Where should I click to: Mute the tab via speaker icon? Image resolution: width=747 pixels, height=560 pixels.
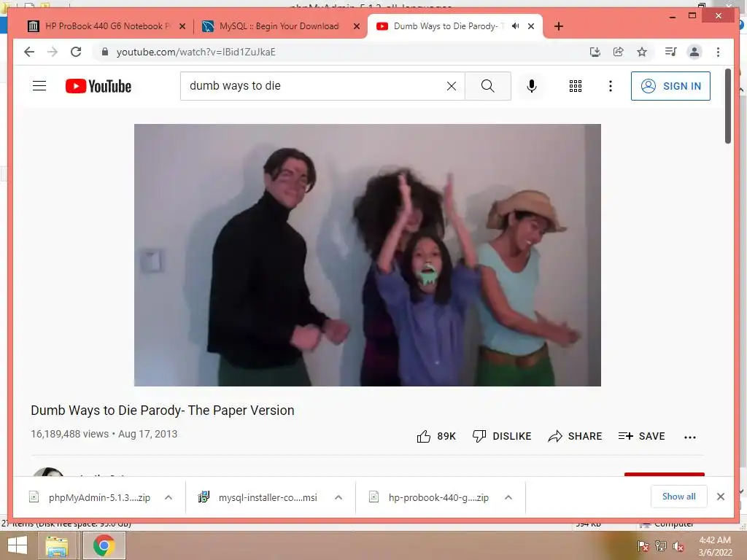click(516, 26)
